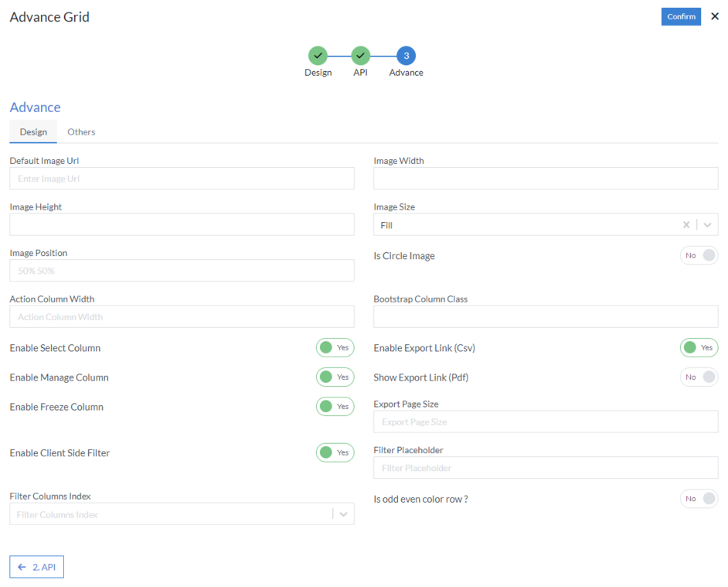This screenshot has width=728, height=587.
Task: Disable Enable Select Column toggle
Action: [x=335, y=348]
